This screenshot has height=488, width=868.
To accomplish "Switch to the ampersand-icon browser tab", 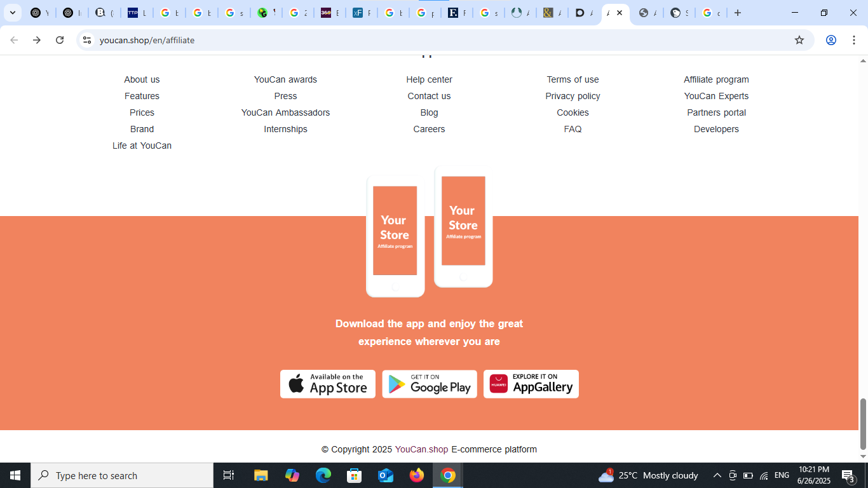I will 552,13.
